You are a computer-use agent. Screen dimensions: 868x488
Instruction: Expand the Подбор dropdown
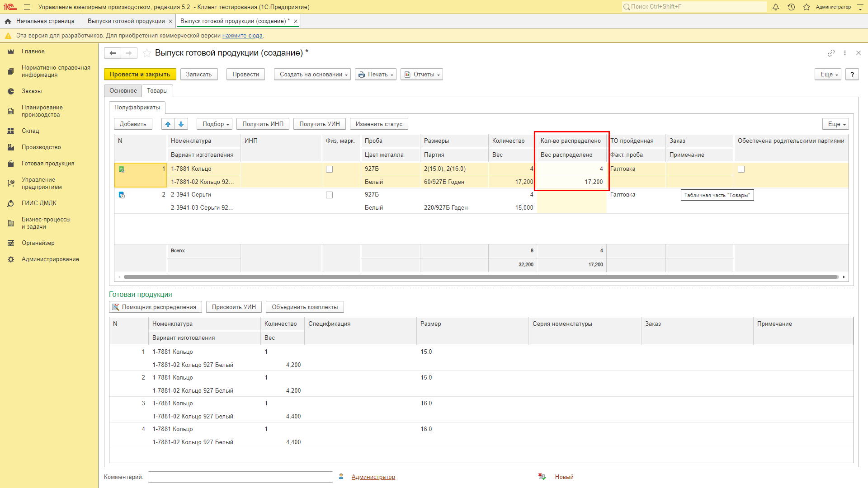tap(214, 124)
